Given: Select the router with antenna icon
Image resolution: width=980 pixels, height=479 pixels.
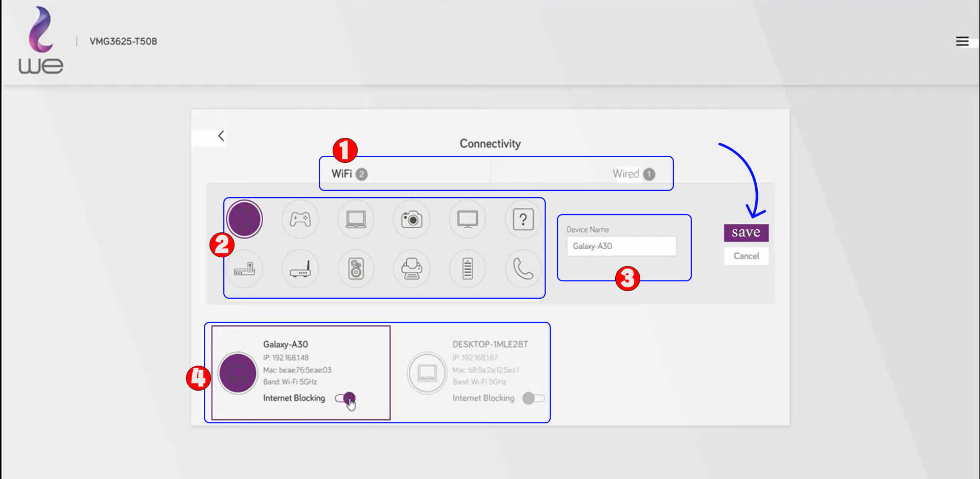Looking at the screenshot, I should 300,269.
